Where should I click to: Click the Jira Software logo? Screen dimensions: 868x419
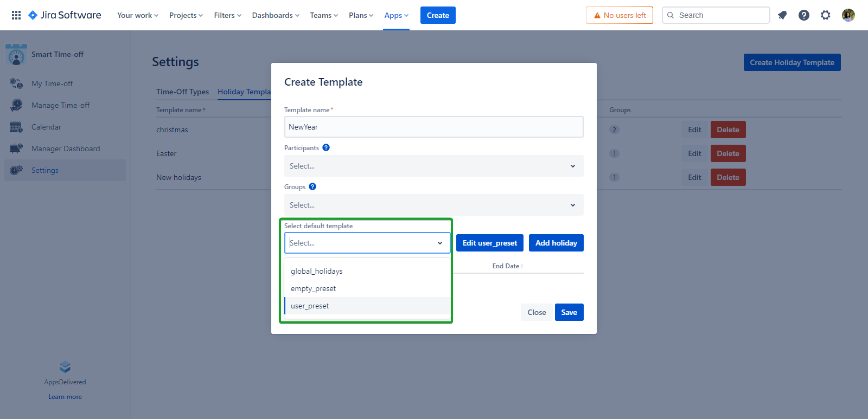65,15
